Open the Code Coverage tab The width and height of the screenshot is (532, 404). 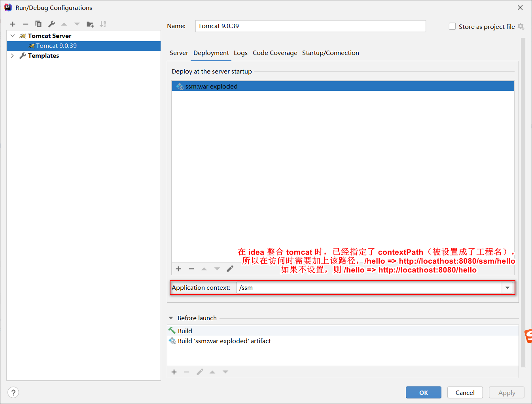coord(275,53)
